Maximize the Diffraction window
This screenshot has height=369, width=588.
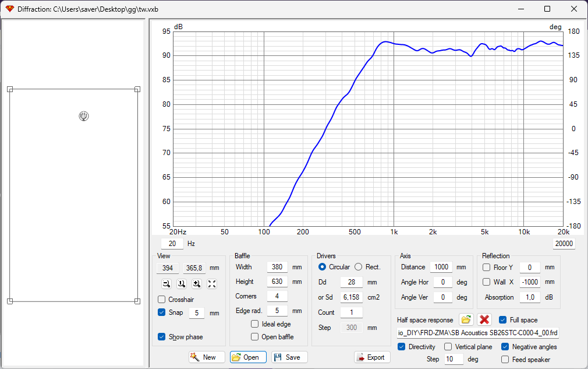[547, 9]
